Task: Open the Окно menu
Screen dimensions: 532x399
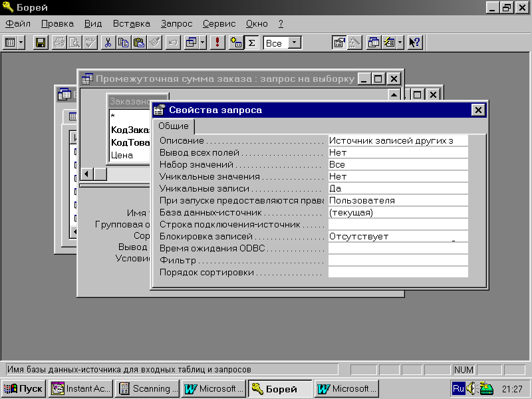Action: [x=257, y=24]
